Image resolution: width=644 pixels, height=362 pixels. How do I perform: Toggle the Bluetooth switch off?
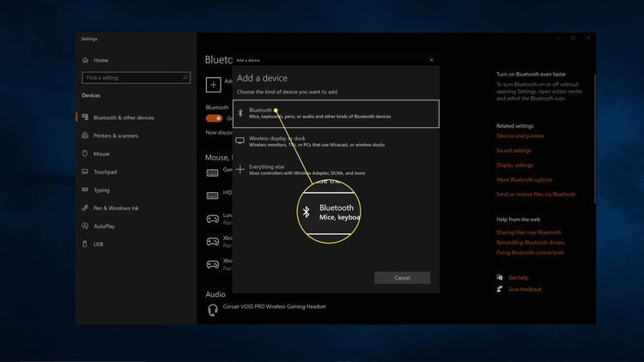click(213, 118)
